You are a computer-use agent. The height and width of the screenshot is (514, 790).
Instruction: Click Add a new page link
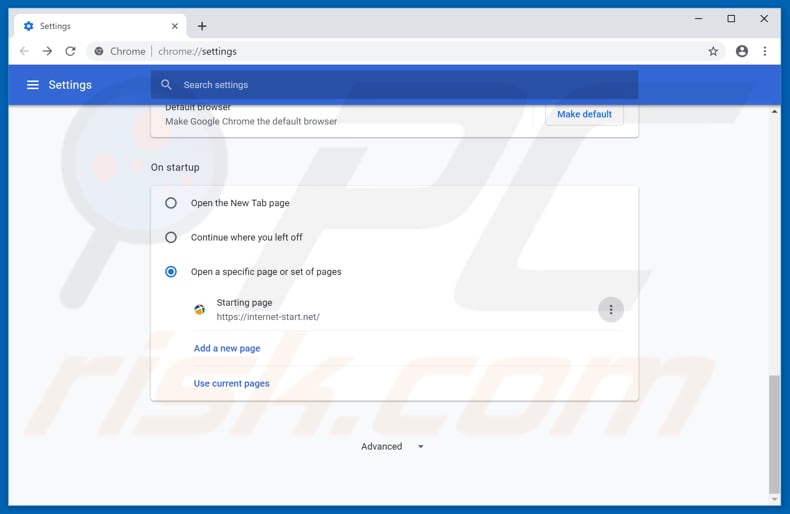[227, 348]
